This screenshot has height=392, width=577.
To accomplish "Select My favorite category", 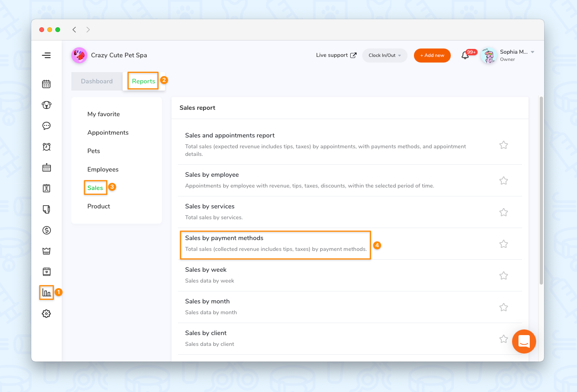I will (x=103, y=114).
